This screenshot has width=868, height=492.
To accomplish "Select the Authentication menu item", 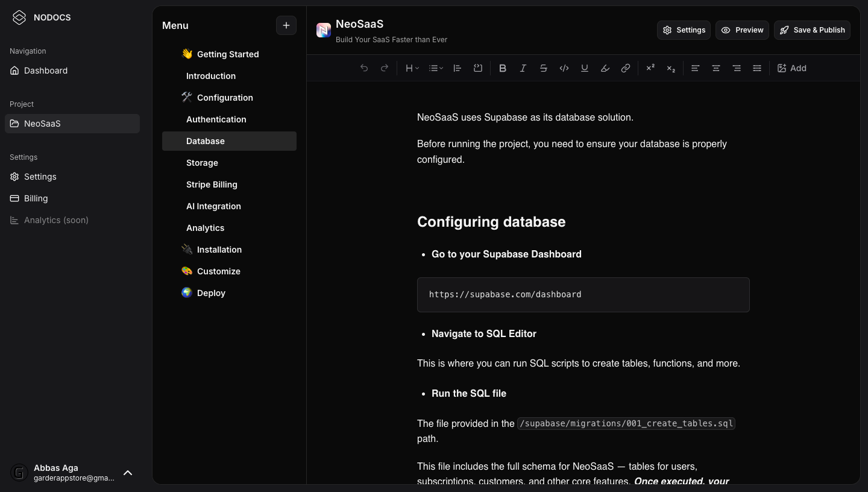I will [216, 119].
